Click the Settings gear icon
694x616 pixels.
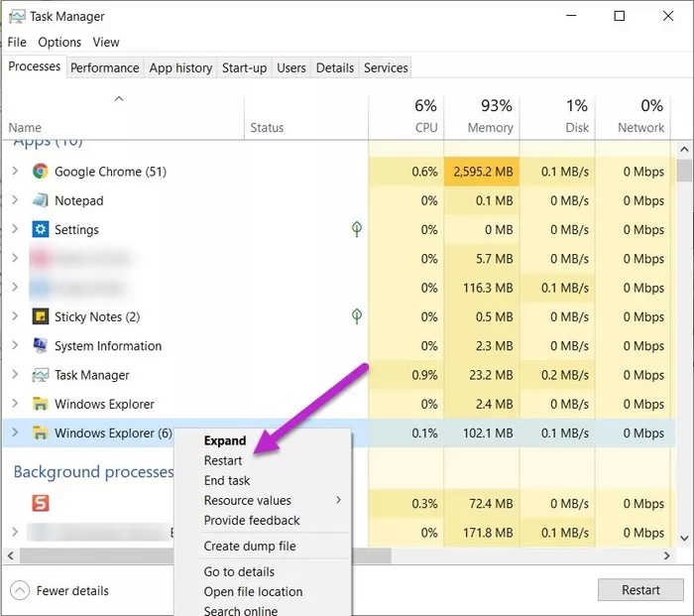click(x=41, y=229)
